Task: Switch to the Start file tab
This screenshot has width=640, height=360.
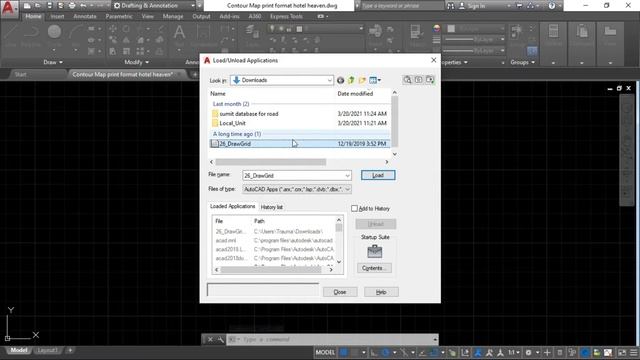Action: click(x=20, y=74)
